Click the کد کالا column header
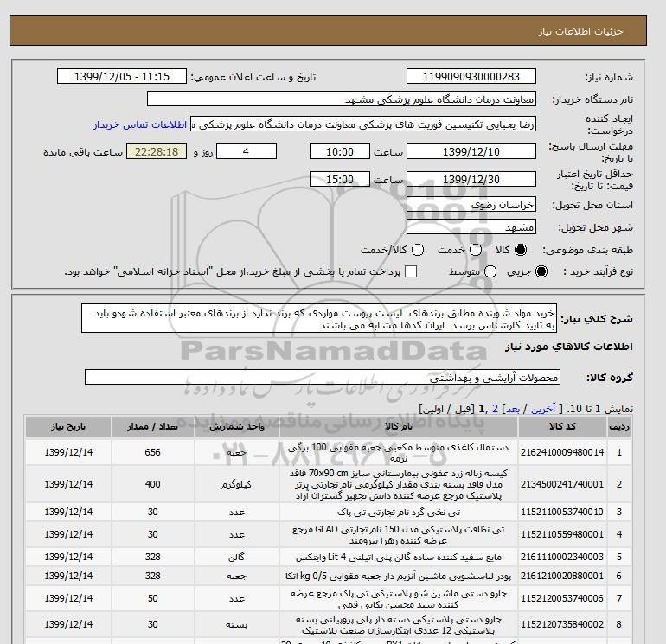Viewport: 666px width, 644px height. pyautogui.click(x=562, y=427)
